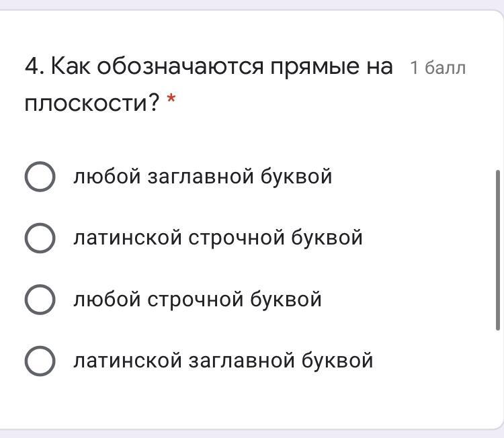Select the radio button for "любой заглавной буквой"

click(40, 177)
